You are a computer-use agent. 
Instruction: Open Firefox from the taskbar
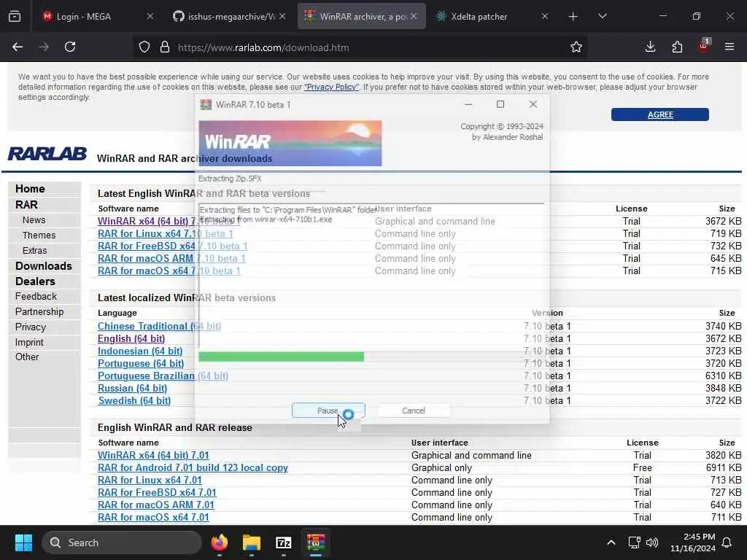[219, 542]
